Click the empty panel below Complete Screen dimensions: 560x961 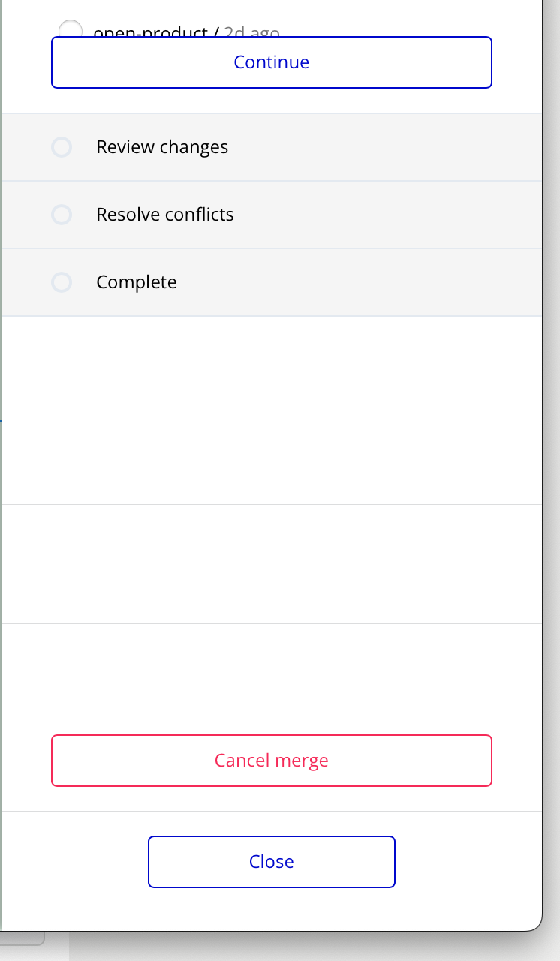pyautogui.click(x=271, y=409)
